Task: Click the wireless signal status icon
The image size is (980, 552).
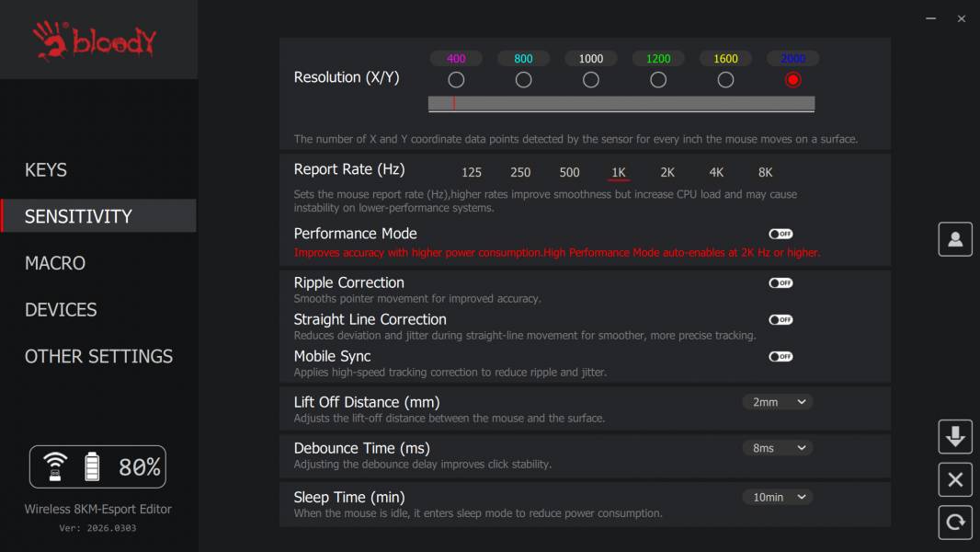Action: (x=55, y=466)
